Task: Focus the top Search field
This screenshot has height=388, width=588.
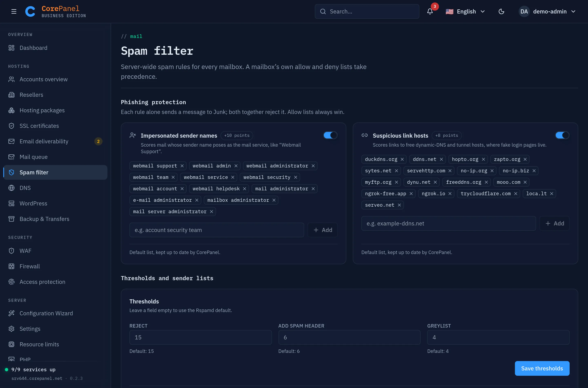Action: pyautogui.click(x=367, y=11)
